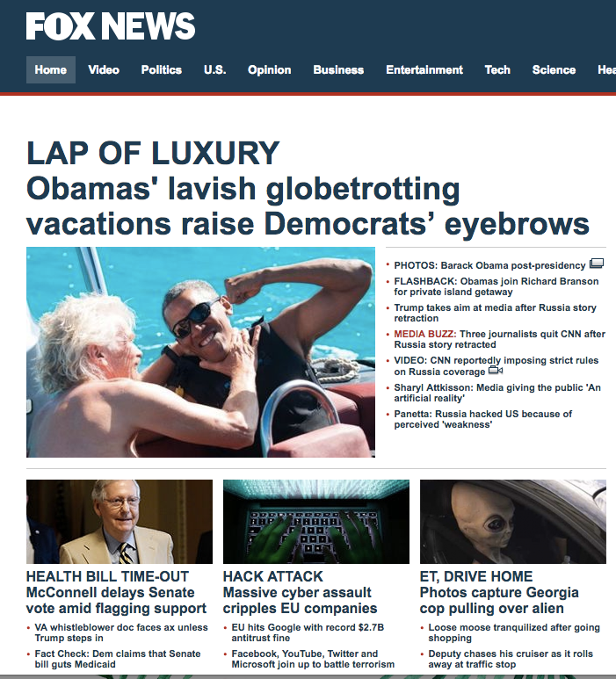
Task: Open the Obamas' lavish globetrotting vacations headline
Action: tap(308, 206)
